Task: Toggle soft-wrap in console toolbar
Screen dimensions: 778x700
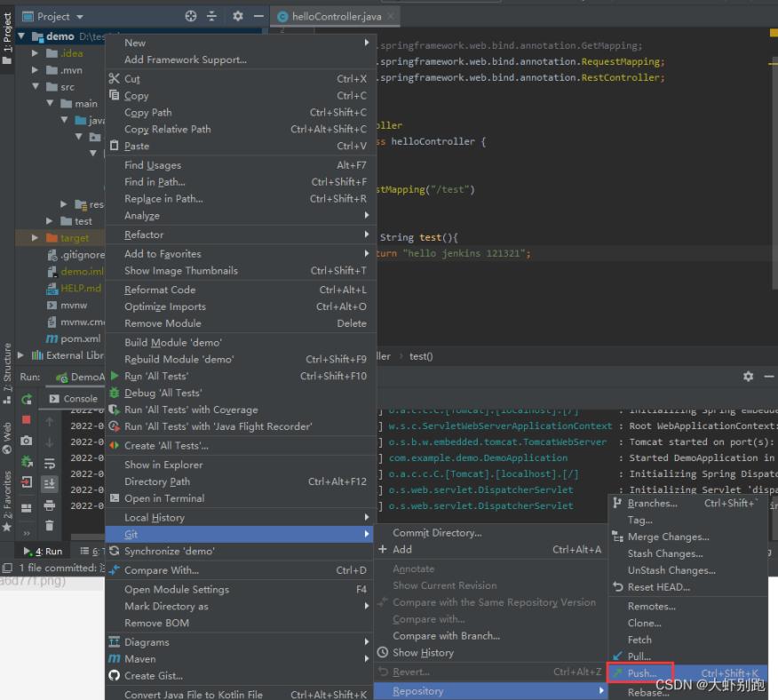Action: (50, 463)
